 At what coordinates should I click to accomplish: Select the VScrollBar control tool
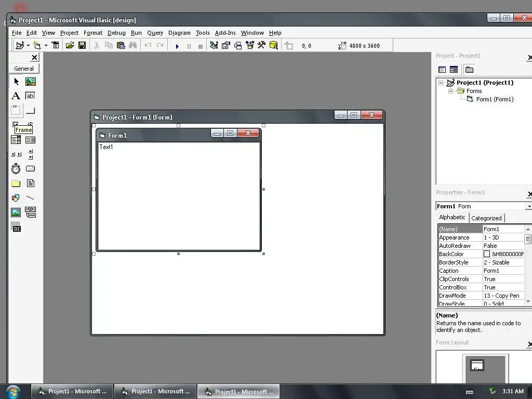pyautogui.click(x=31, y=154)
